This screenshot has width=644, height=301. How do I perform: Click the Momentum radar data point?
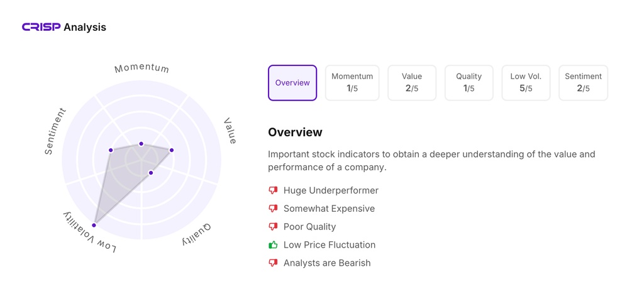[142, 144]
